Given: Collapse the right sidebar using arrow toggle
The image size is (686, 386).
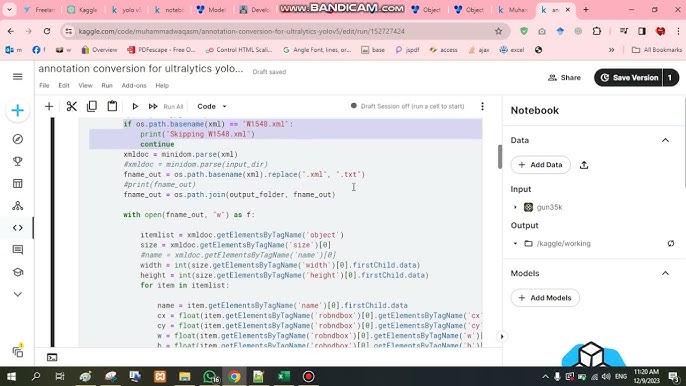Looking at the screenshot, I should pyautogui.click(x=502, y=337).
